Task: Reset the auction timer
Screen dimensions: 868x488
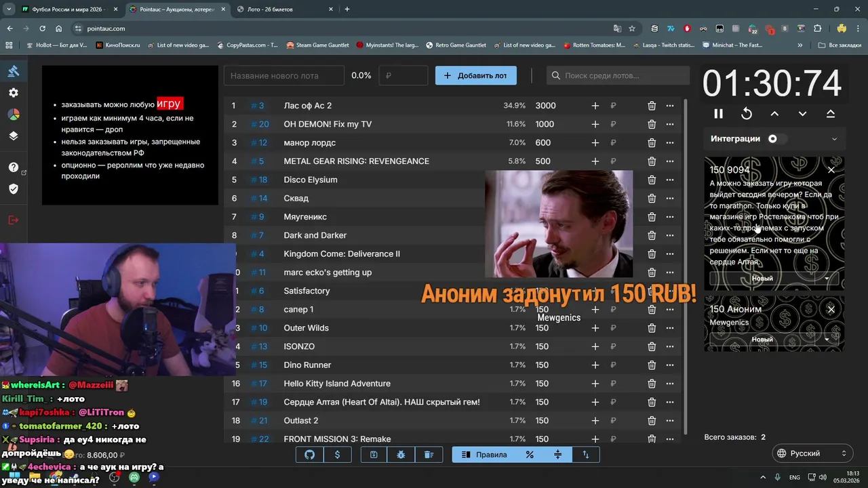Action: (747, 114)
